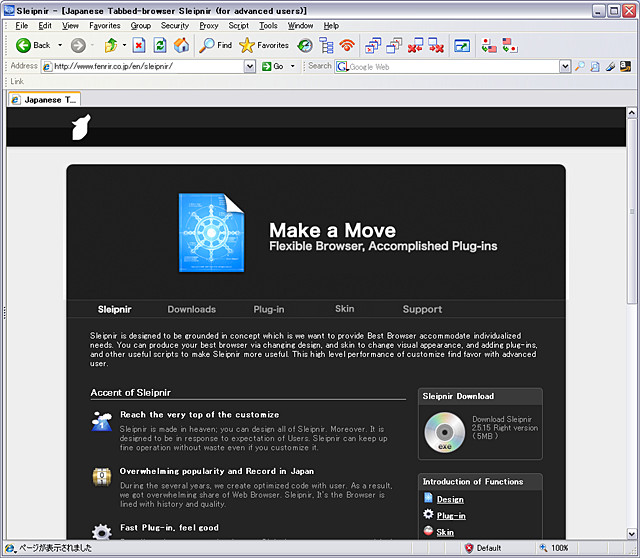Open the Sleipnir page navigation tab

pos(114,309)
